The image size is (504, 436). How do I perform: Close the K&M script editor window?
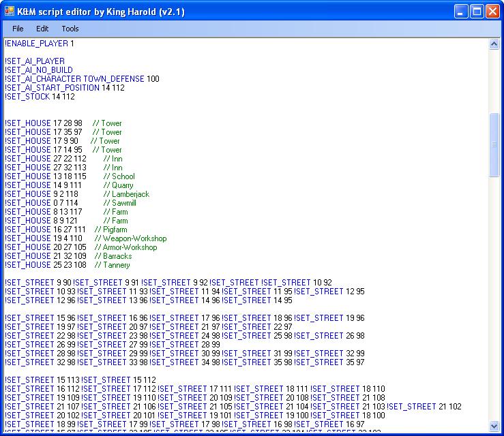point(492,12)
